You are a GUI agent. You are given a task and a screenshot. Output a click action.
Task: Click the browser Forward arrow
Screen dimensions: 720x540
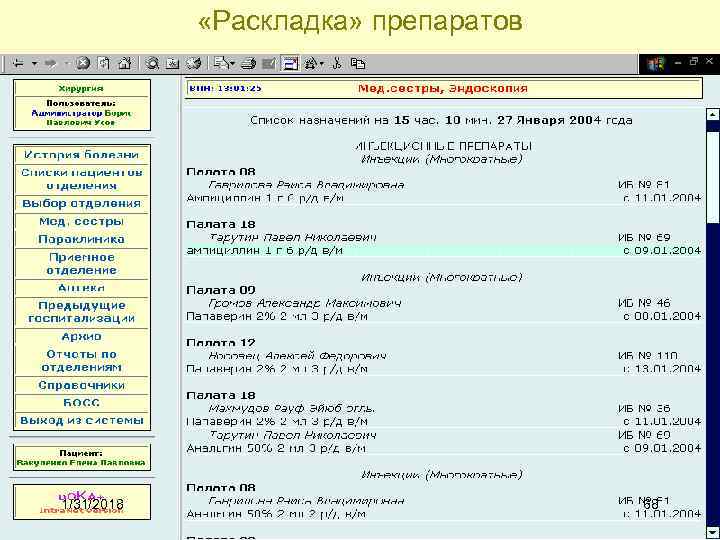[x=51, y=63]
